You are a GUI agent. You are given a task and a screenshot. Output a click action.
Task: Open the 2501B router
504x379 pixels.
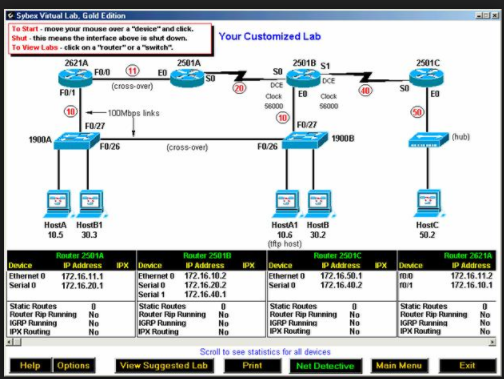pos(303,78)
